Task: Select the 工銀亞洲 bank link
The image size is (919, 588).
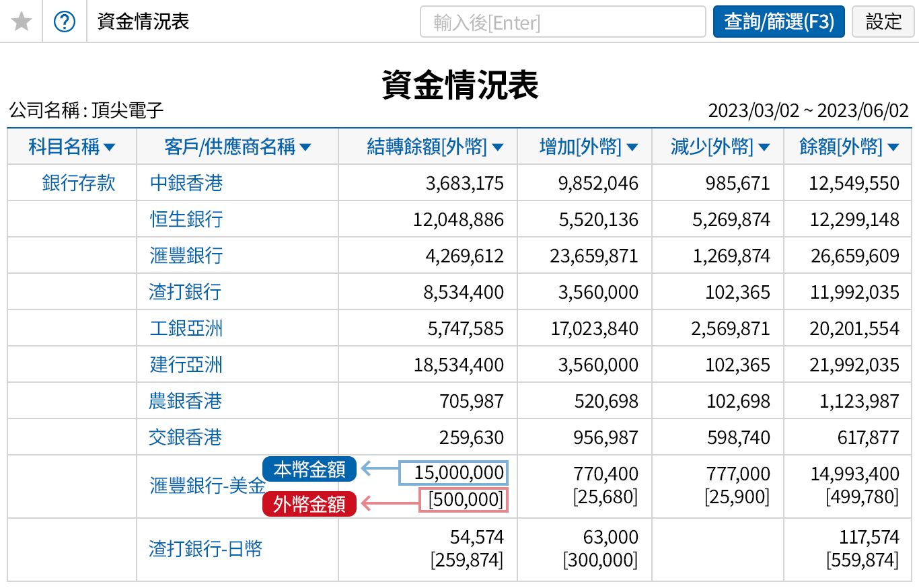Action: pos(186,328)
